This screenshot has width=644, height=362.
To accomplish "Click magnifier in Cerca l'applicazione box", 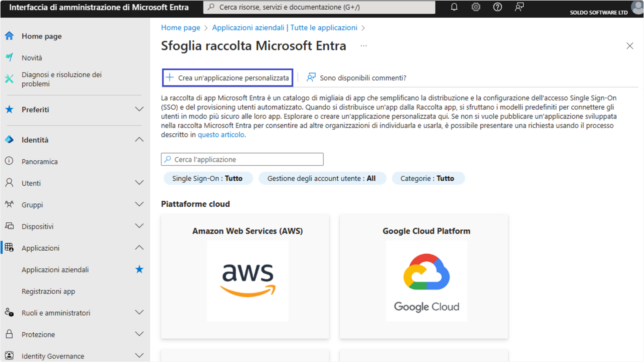I will [168, 159].
